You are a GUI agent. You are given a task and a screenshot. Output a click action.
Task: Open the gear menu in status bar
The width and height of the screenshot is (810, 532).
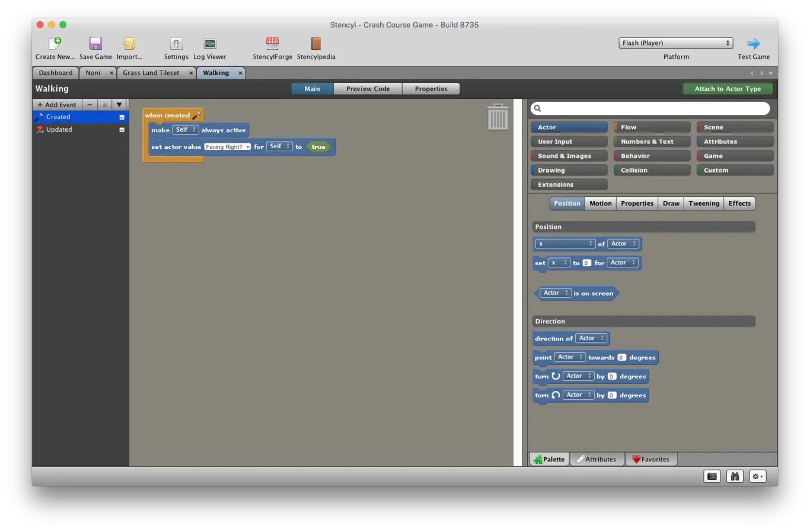click(x=758, y=476)
